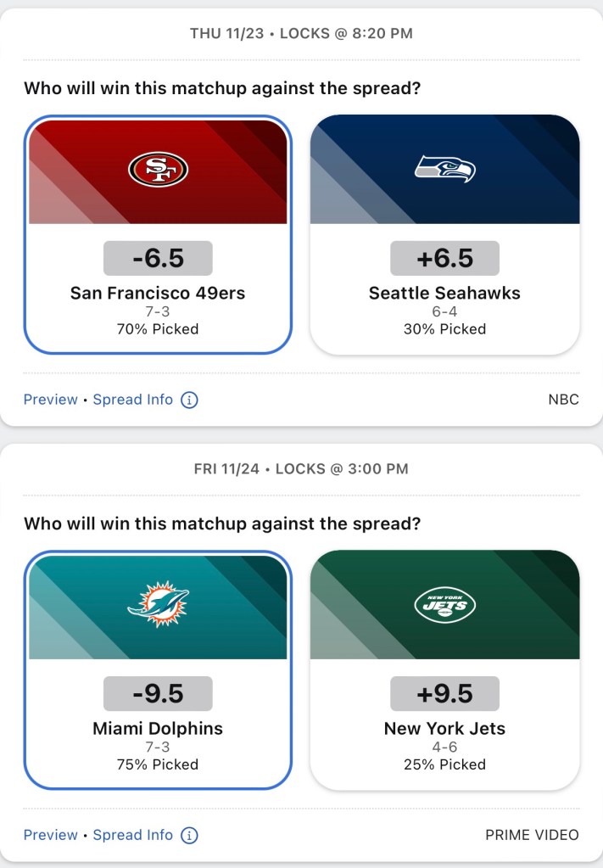
Task: View Spread Info for the Thursday 11/23 matchup
Action: [133, 400]
